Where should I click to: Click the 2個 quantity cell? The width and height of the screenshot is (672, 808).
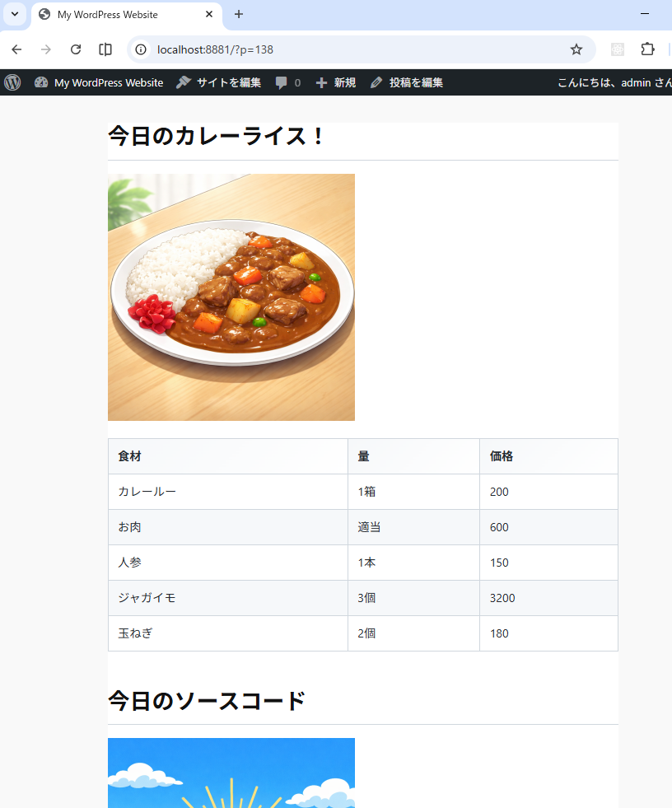click(413, 633)
